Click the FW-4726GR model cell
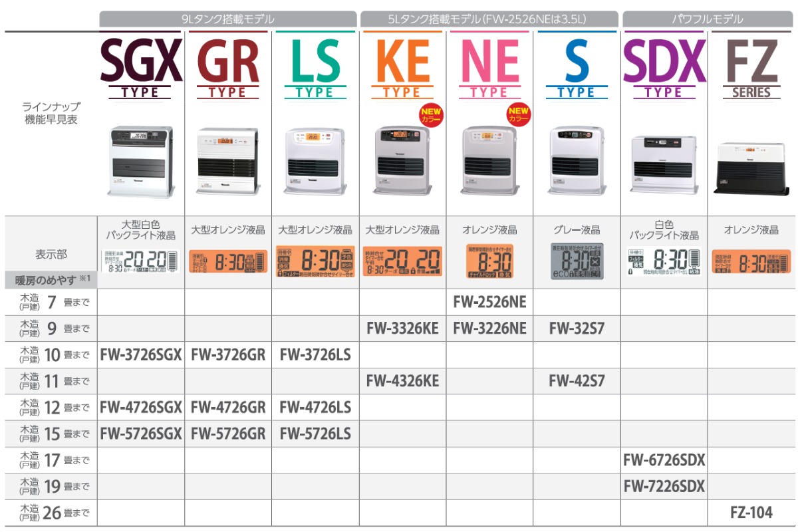This screenshot has height=532, width=798. tap(228, 407)
